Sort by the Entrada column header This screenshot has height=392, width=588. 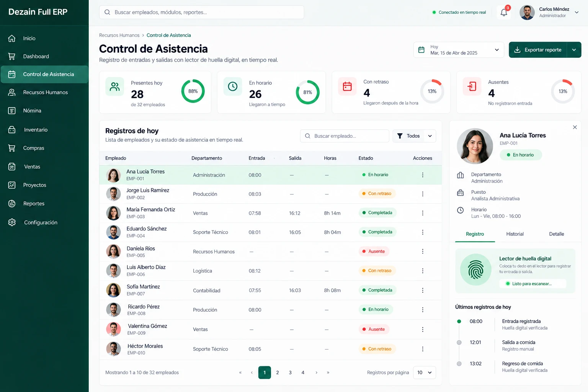pyautogui.click(x=257, y=158)
